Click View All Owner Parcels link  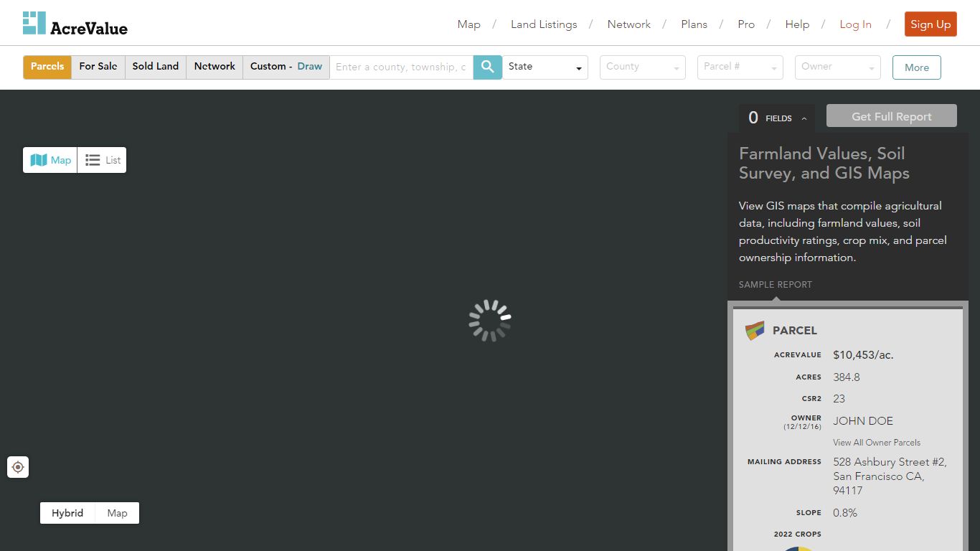[x=877, y=443]
